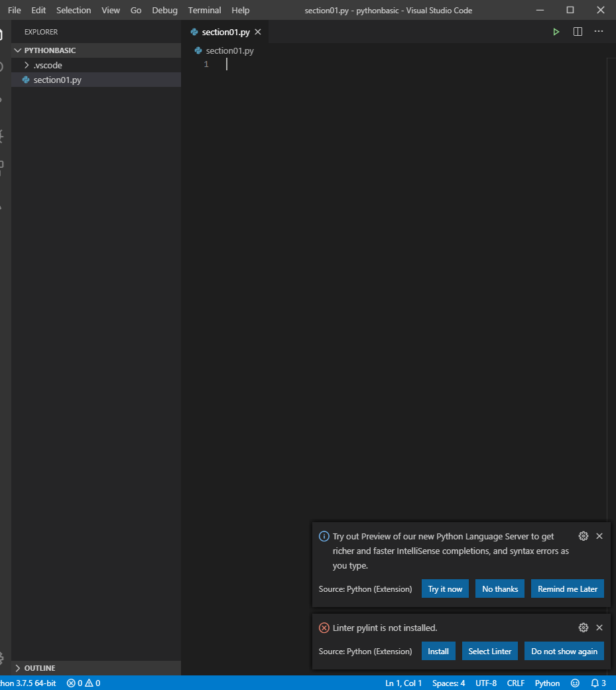Click Remind me Later
Viewport: 616px width, 690px height.
point(567,588)
